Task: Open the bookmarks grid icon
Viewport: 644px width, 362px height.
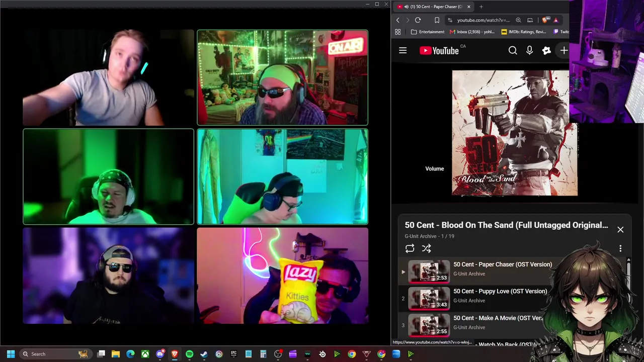Action: [397, 32]
